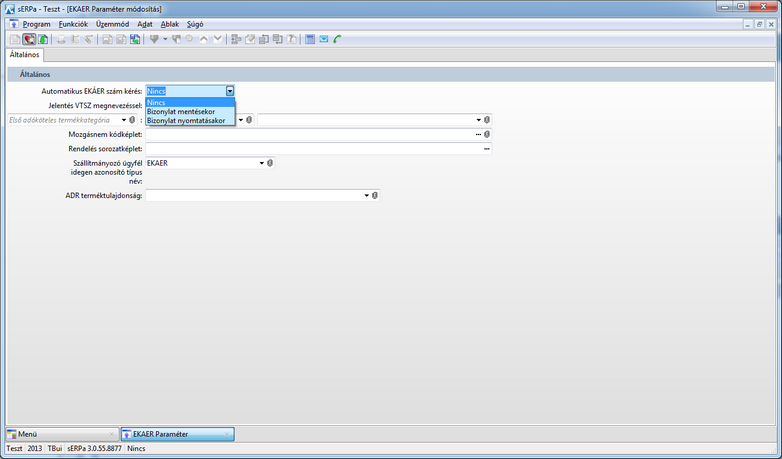Click the blue calendar table toolbar icon
Viewport: 782px width, 459px height.
click(x=310, y=39)
